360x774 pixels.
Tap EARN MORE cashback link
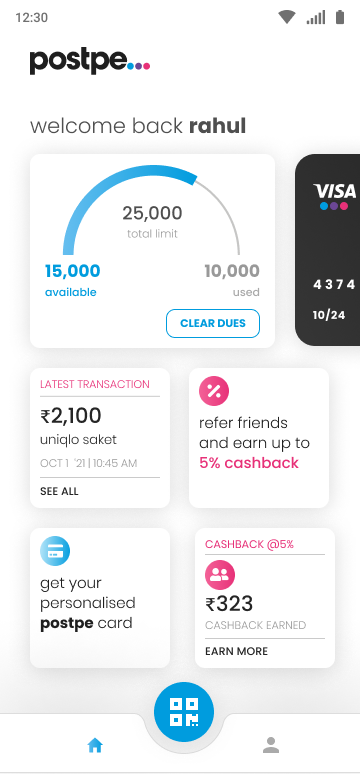[x=237, y=651]
